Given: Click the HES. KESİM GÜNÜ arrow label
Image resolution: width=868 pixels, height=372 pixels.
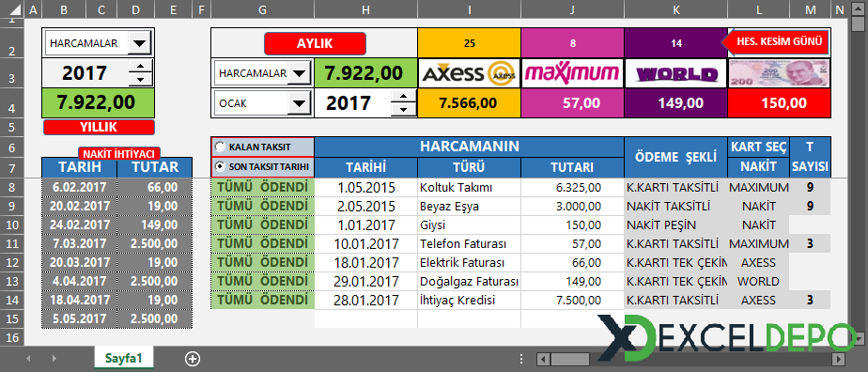Looking at the screenshot, I should coord(775,41).
